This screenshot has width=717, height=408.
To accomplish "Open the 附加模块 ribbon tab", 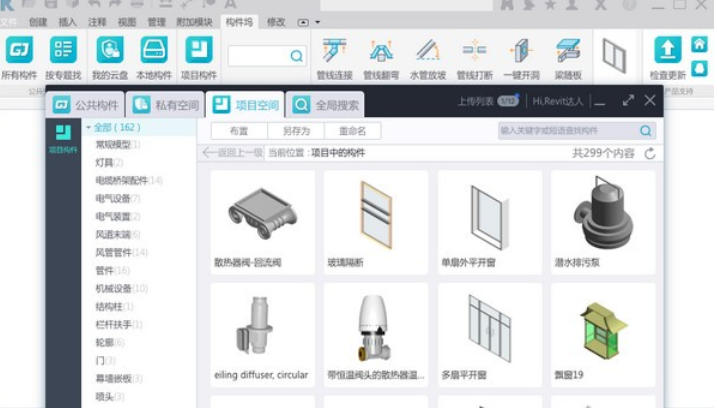I will point(195,22).
